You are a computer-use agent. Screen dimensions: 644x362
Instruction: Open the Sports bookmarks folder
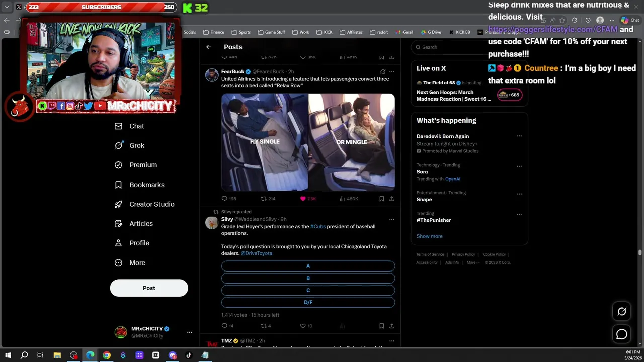tap(241, 32)
